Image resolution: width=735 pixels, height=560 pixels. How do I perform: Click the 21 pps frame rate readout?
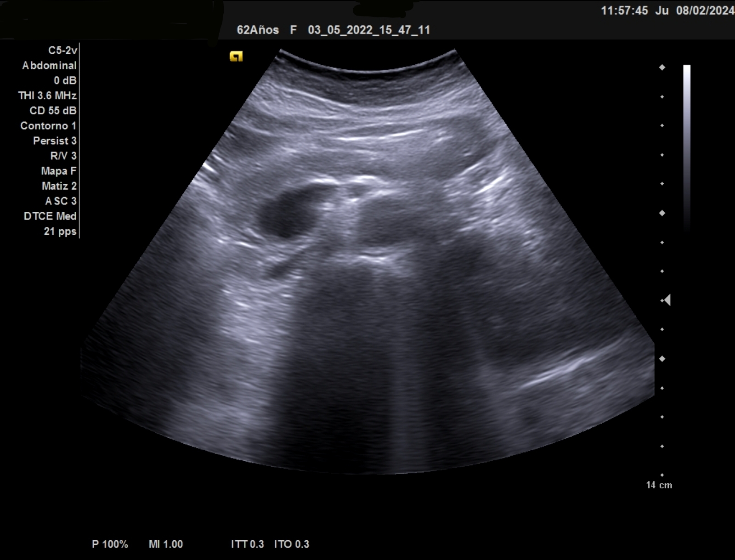pyautogui.click(x=60, y=232)
